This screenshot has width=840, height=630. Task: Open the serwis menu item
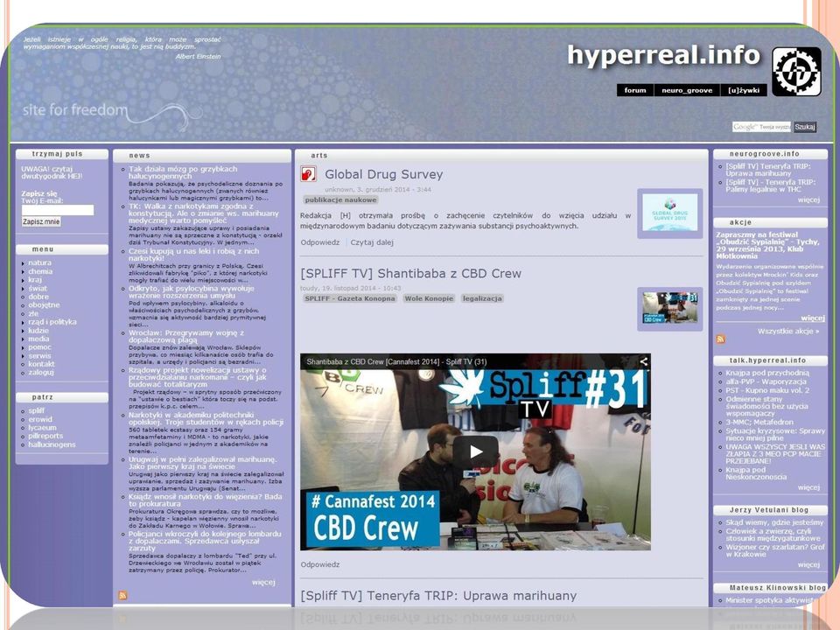tap(39, 356)
